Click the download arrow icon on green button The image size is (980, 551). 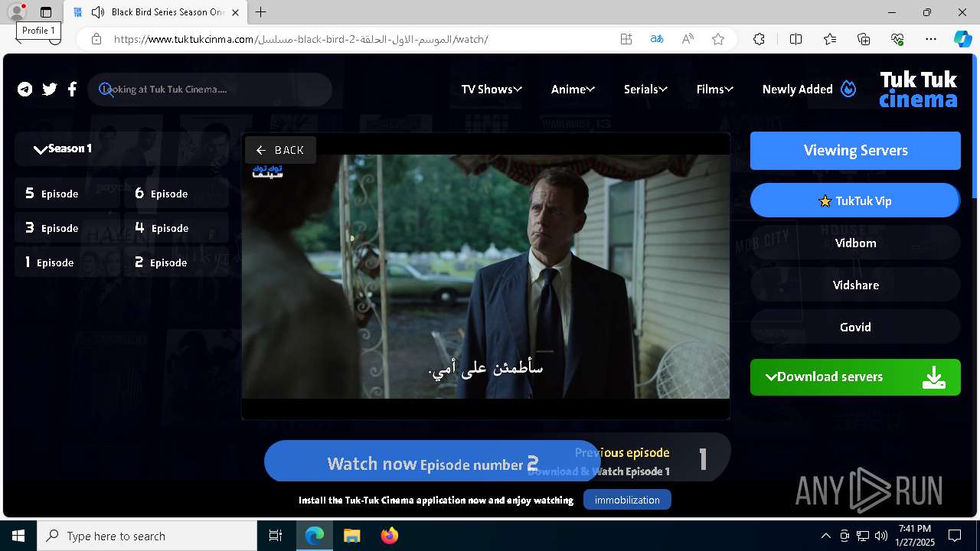(934, 377)
